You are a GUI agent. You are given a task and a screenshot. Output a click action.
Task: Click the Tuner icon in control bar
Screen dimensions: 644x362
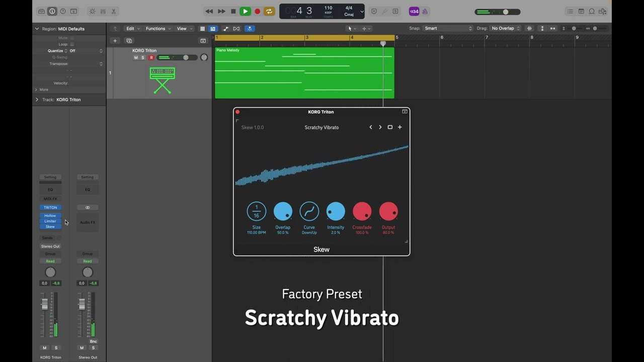point(385,11)
